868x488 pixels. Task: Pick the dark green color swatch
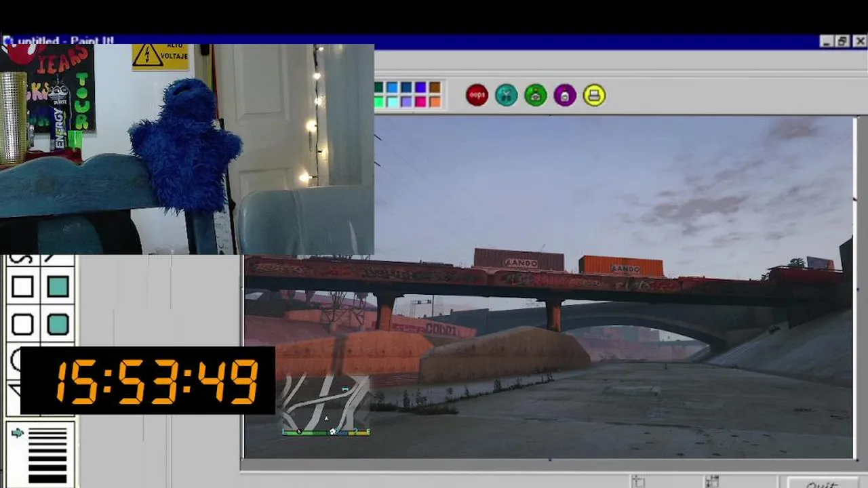(379, 87)
